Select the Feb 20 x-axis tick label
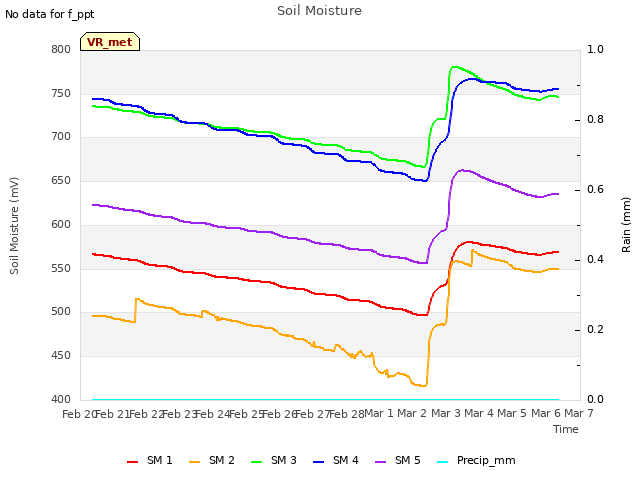This screenshot has width=640, height=480. (x=78, y=414)
